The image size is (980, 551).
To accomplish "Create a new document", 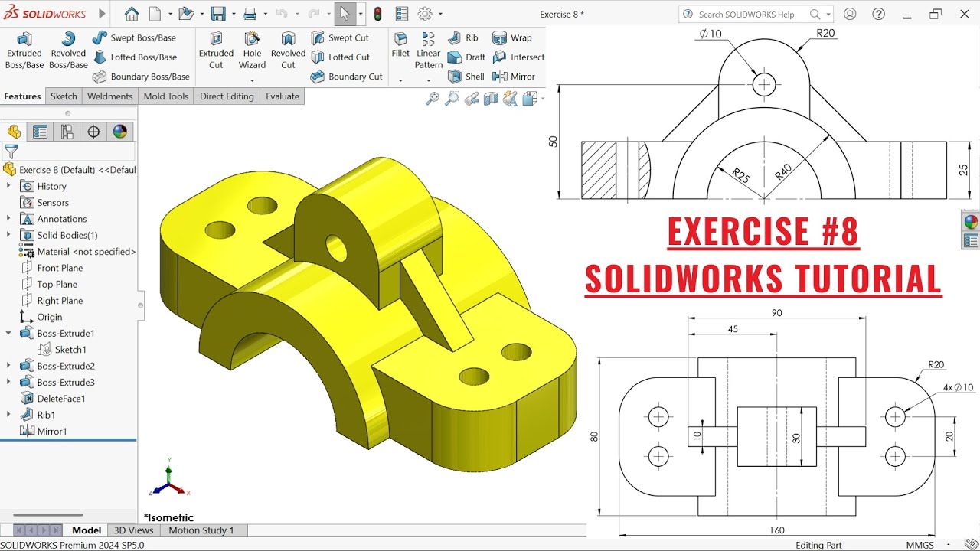I will (x=155, y=14).
